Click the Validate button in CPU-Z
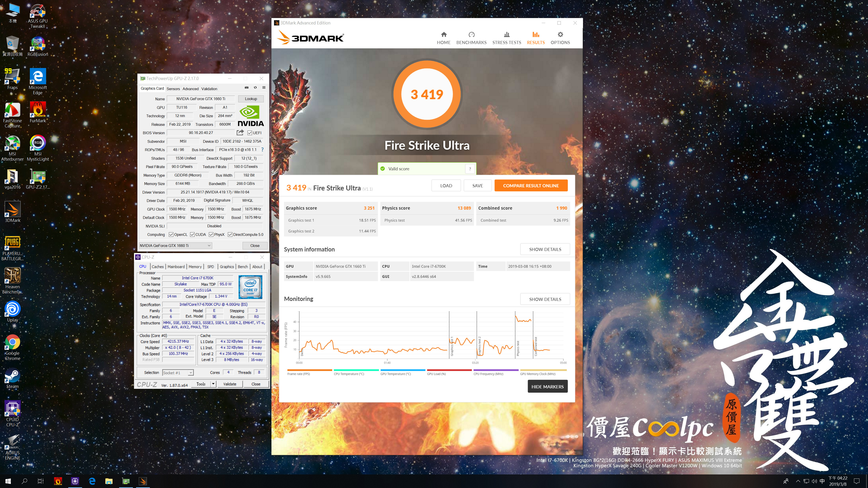Viewport: 868px width, 488px height. (x=230, y=384)
